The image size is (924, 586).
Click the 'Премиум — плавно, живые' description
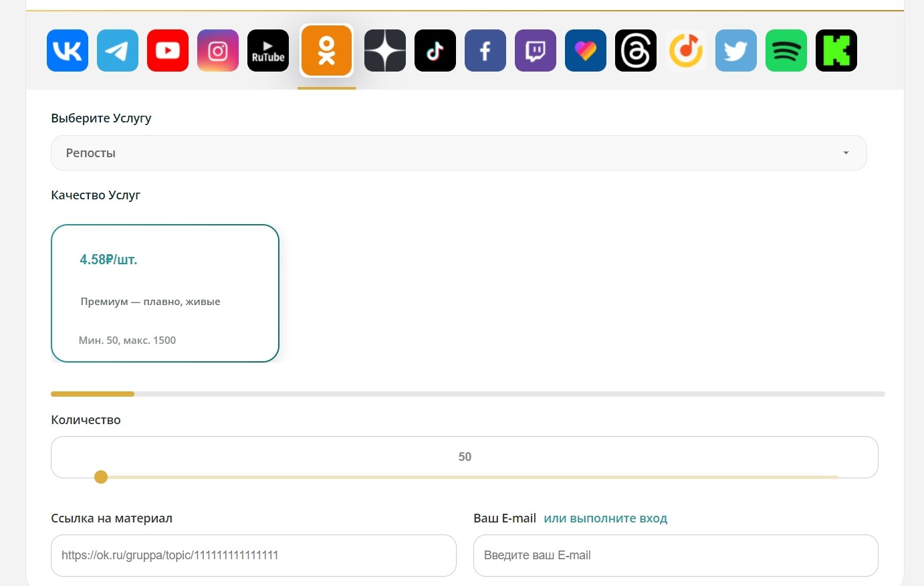coord(150,302)
